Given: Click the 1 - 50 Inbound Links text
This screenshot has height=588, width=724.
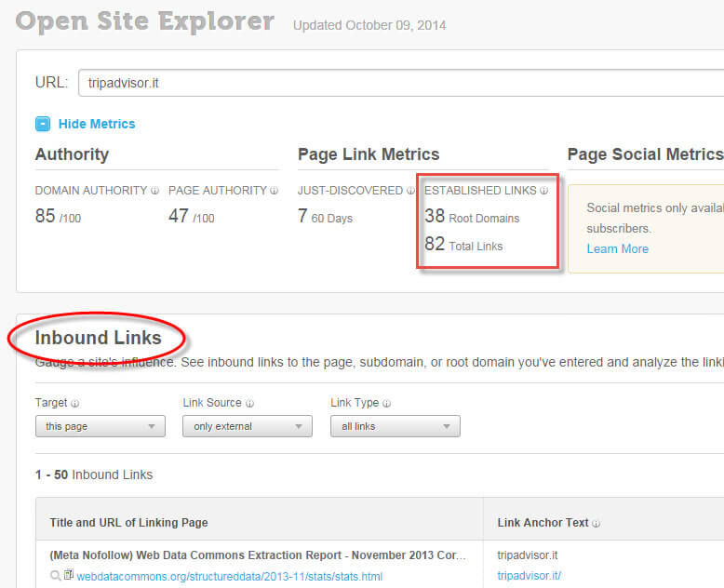Looking at the screenshot, I should point(94,474).
